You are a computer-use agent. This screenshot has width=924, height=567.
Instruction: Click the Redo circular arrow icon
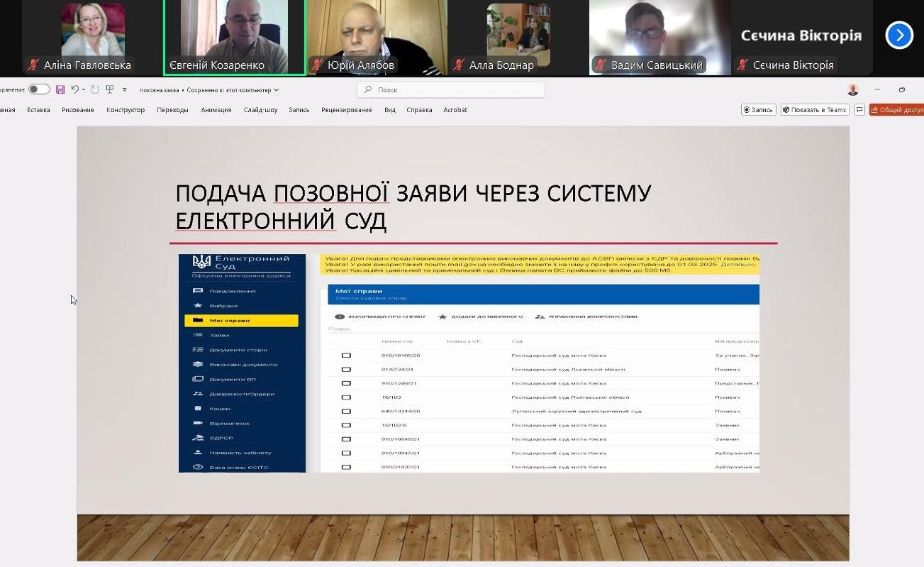coord(95,89)
